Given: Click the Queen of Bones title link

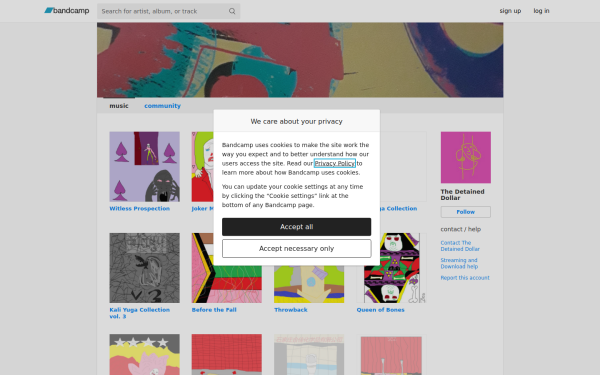Looking at the screenshot, I should click(380, 310).
